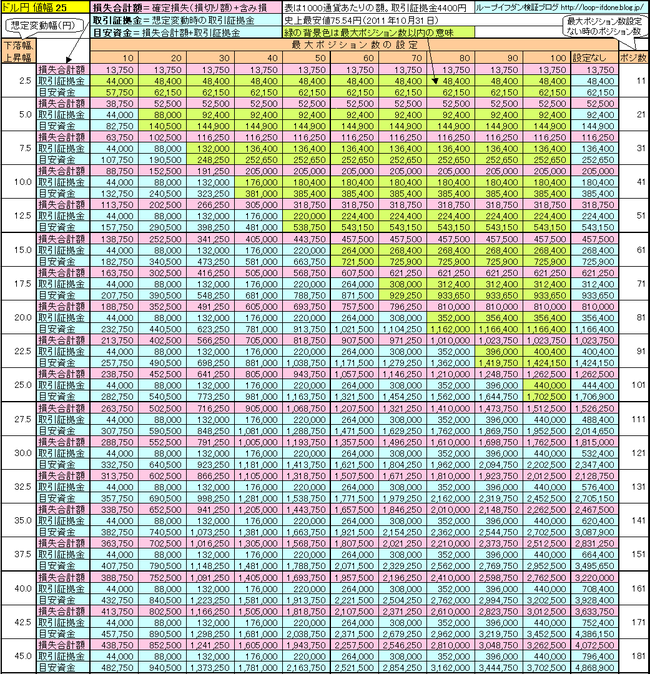Screen dimensions: 650x674
Task: Select the '設定なし' column header
Action: 595,58
